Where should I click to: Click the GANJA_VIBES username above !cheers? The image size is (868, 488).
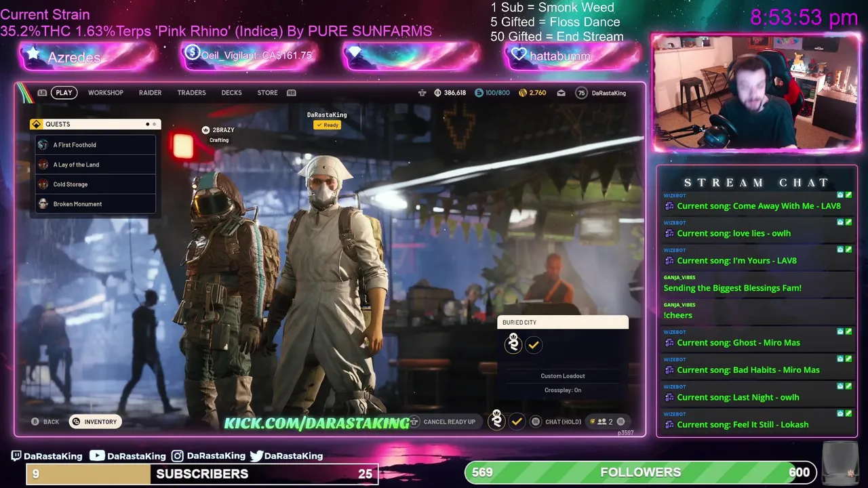[x=679, y=305]
